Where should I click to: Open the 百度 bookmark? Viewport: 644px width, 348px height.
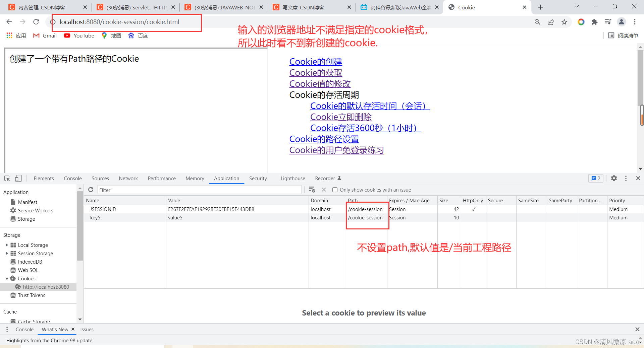(x=138, y=36)
